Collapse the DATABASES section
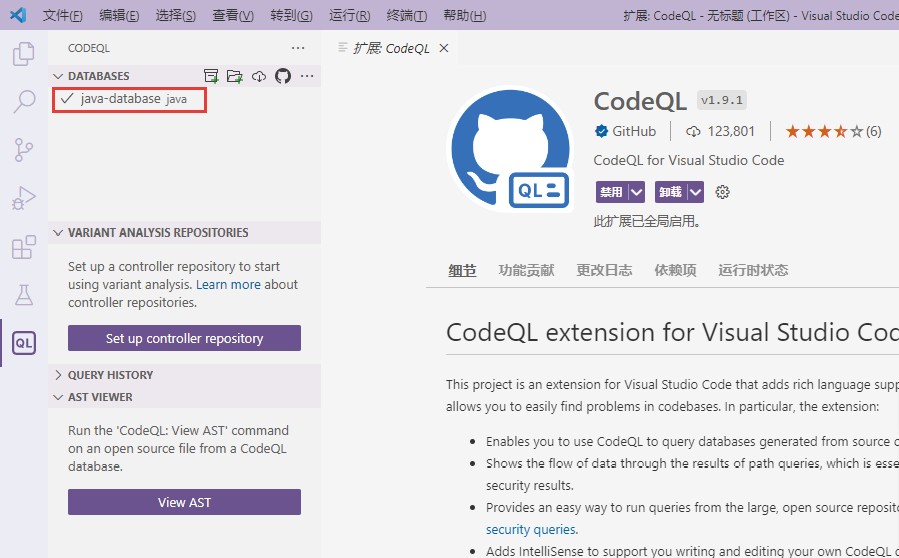Screen dimensions: 899x558 click(58, 76)
